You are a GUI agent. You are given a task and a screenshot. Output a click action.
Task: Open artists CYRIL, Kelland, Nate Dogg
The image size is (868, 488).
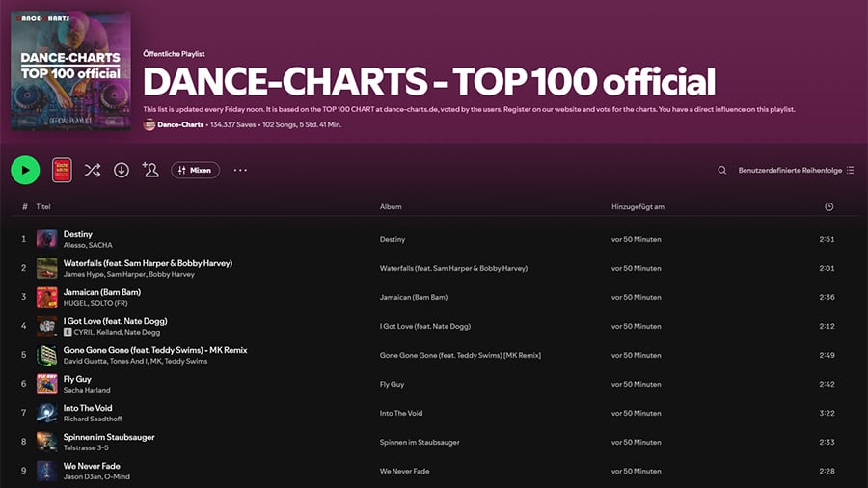coord(117,332)
